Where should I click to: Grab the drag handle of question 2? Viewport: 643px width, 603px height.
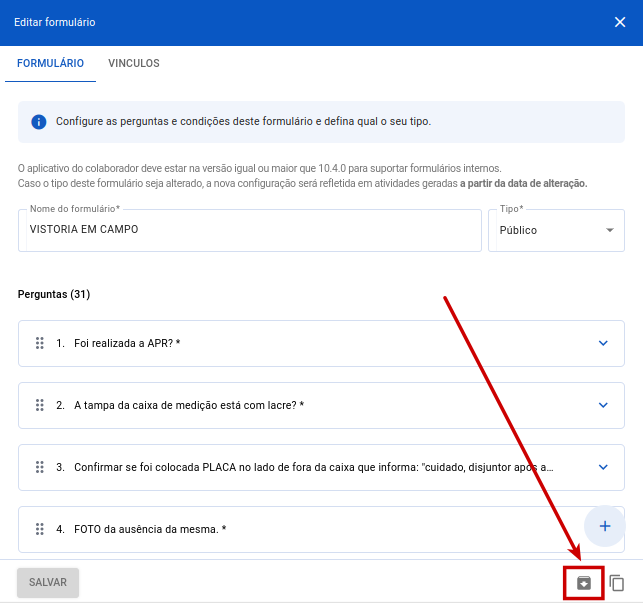pyautogui.click(x=40, y=405)
